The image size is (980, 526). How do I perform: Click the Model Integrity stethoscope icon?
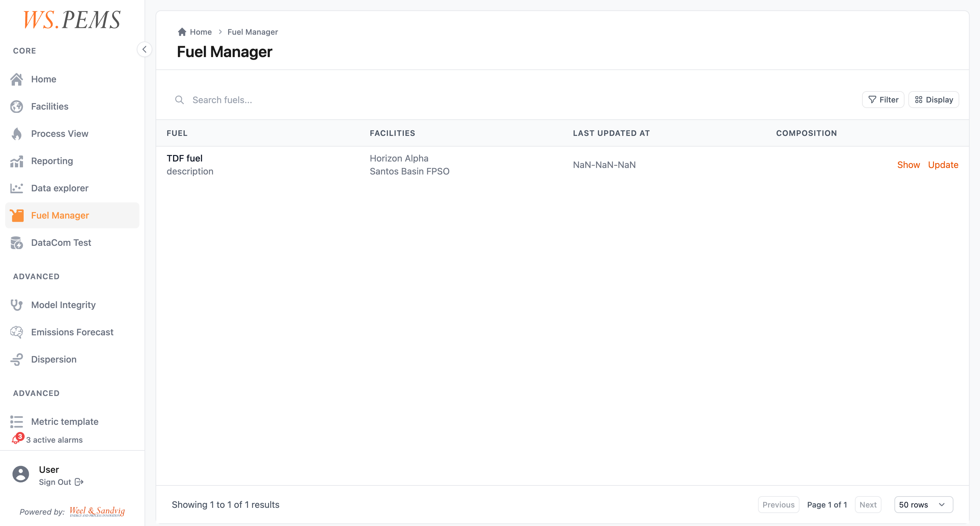coord(16,305)
